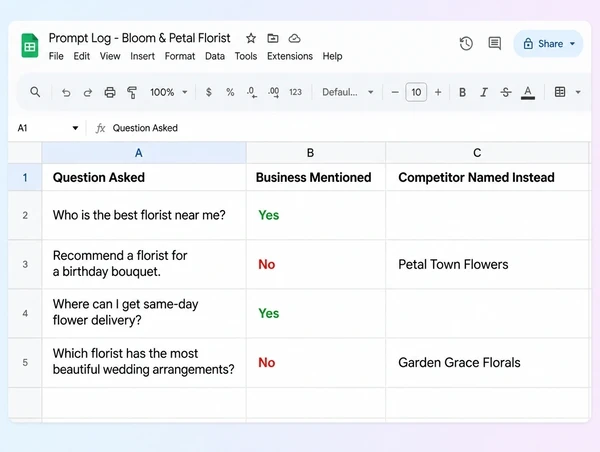
Task: Click the formula bar Question Asked
Action: point(145,128)
